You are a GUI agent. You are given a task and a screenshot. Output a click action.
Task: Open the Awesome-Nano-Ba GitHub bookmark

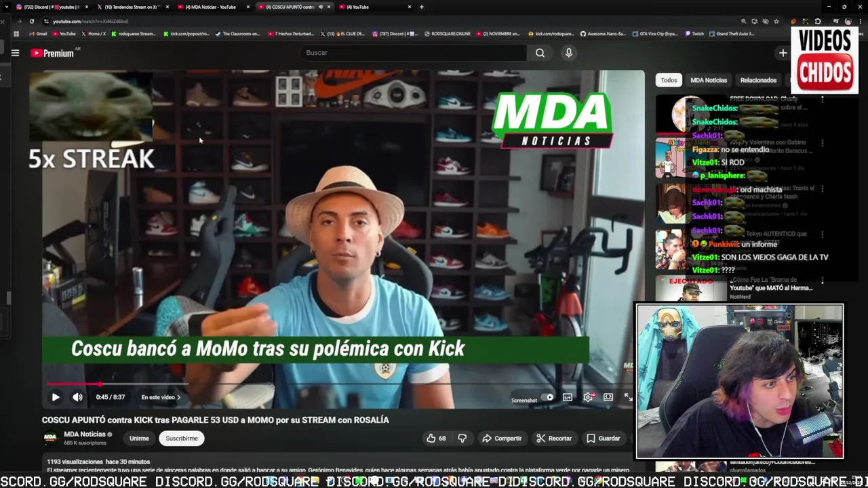(603, 34)
